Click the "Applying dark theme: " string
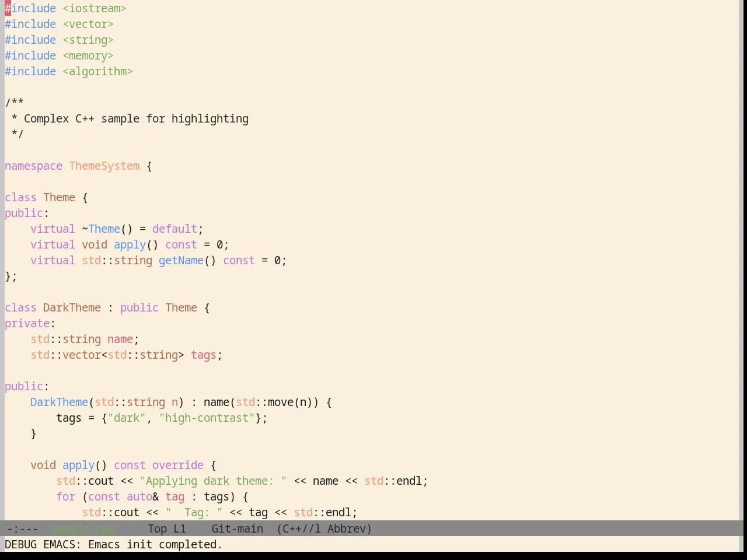747x560 pixels. [x=213, y=481]
